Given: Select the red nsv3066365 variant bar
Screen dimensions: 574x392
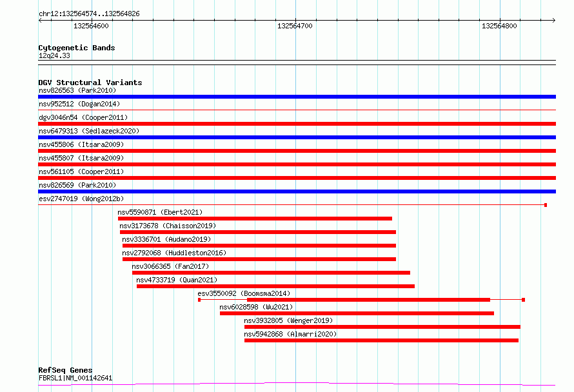Looking at the screenshot, I should point(272,273).
